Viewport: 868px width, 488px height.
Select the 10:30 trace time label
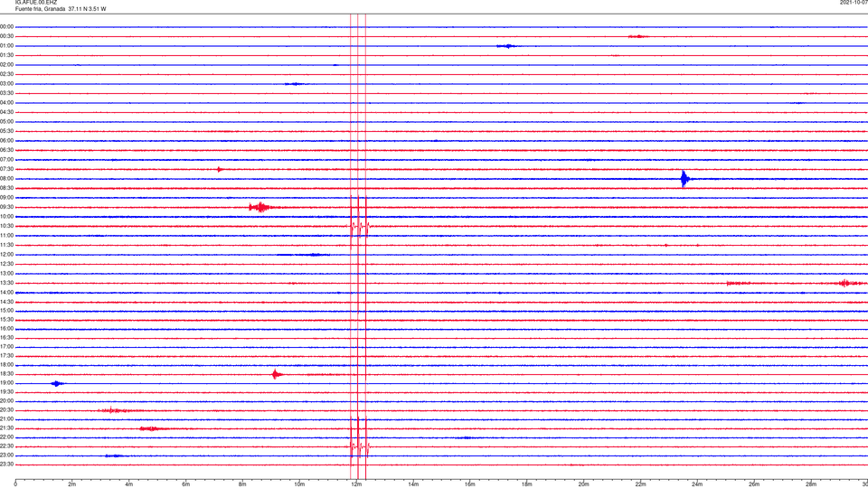pyautogui.click(x=6, y=226)
